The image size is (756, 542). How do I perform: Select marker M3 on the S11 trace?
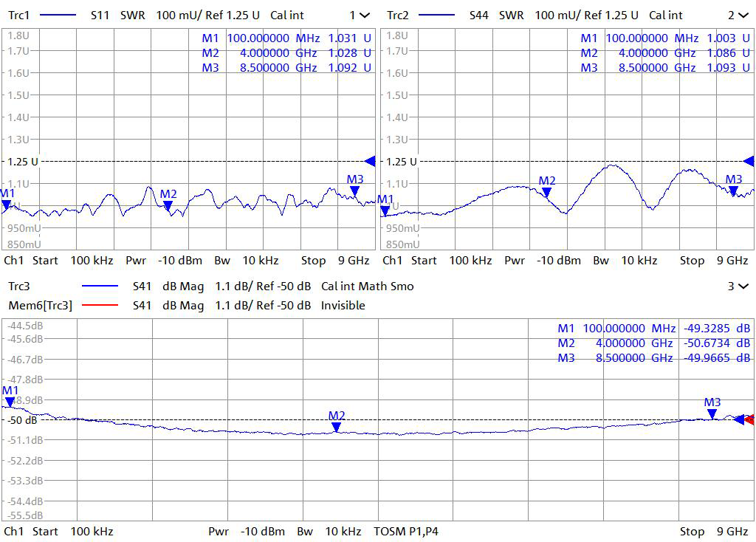(355, 191)
